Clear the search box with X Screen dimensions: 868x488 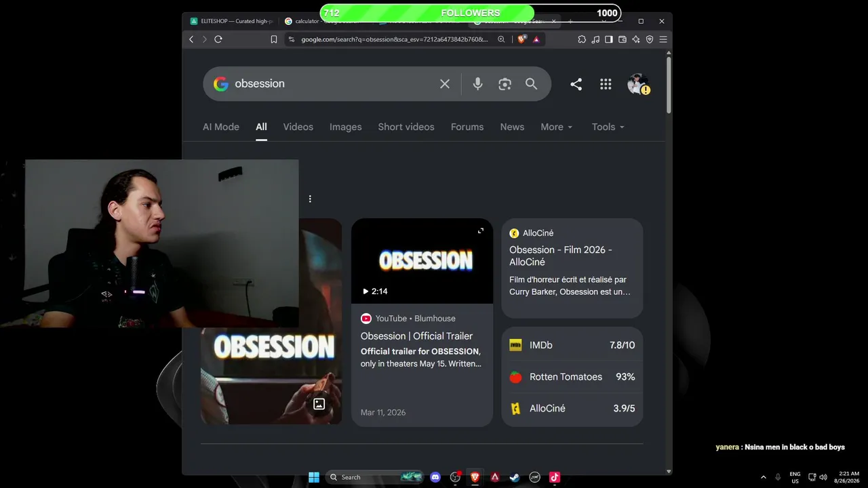tap(445, 84)
